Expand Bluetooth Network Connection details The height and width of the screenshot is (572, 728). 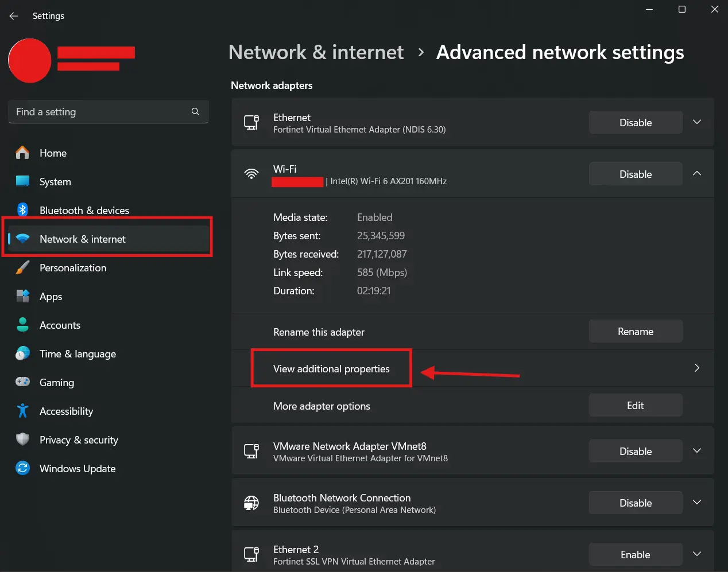coord(697,503)
